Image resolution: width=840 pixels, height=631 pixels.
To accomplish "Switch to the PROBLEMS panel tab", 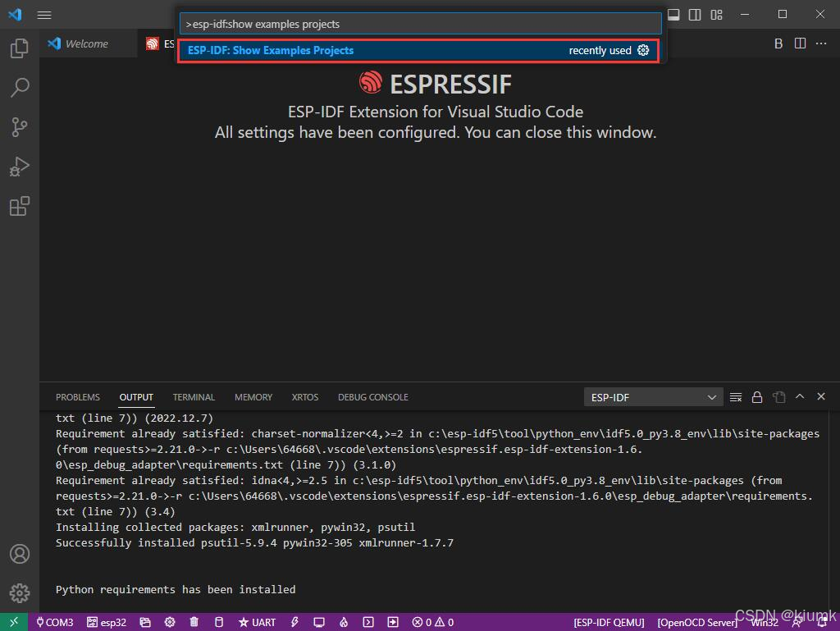I will [78, 397].
